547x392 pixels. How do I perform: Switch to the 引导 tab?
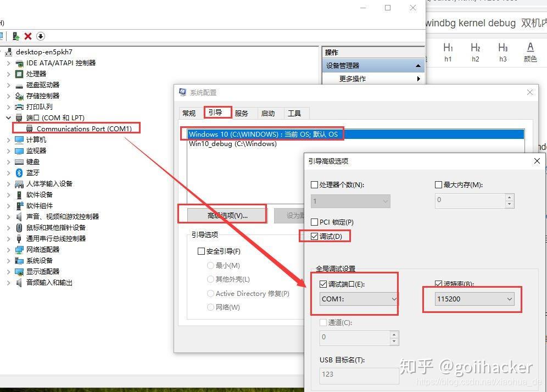tap(215, 113)
